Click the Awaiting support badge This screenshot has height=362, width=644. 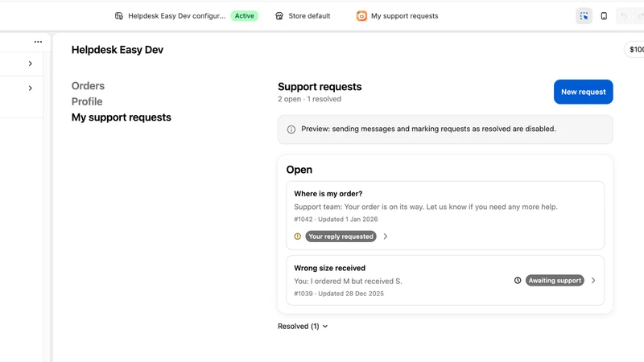point(555,280)
